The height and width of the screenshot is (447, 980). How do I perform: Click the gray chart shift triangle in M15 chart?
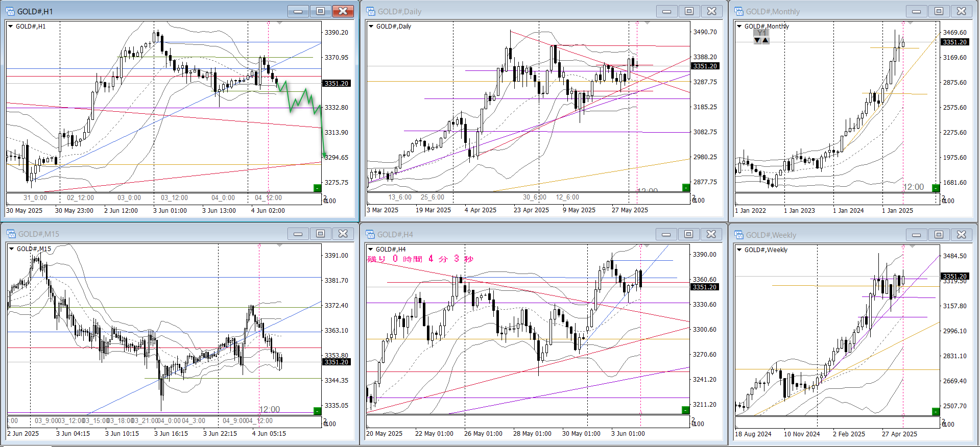(x=279, y=245)
